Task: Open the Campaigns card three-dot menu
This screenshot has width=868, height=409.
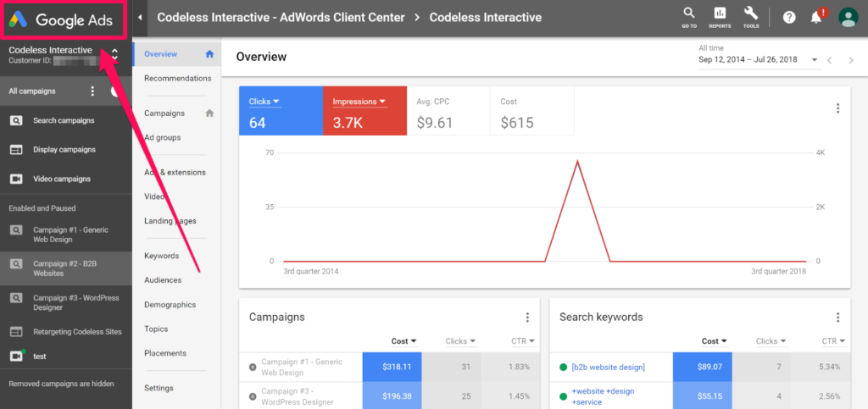Action: pyautogui.click(x=527, y=318)
